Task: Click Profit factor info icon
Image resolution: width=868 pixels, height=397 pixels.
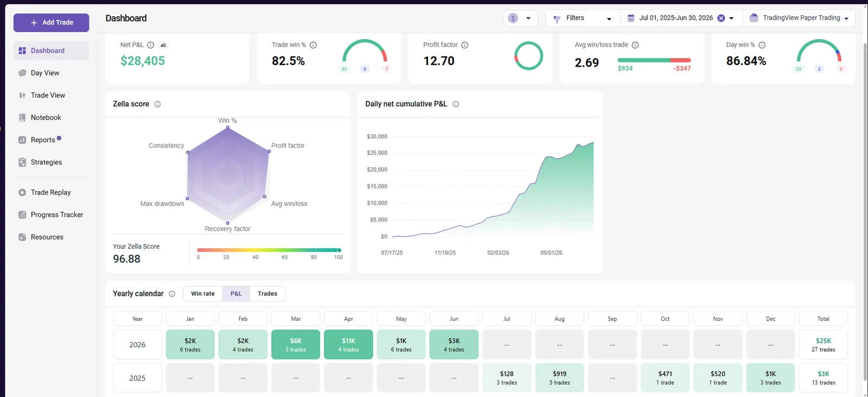Action: coord(464,45)
